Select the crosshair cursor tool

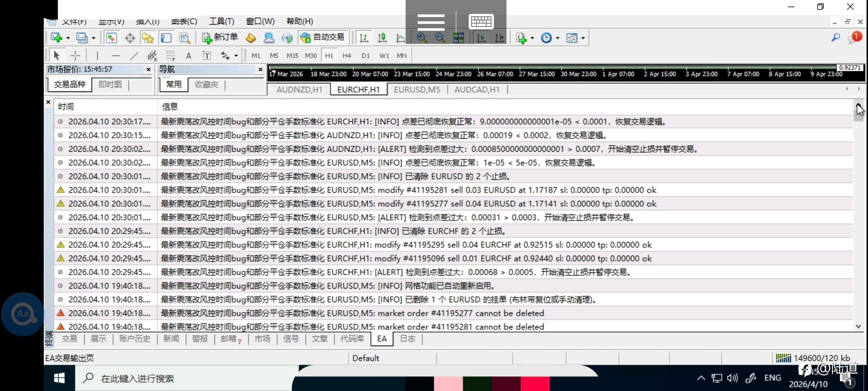[x=75, y=56]
